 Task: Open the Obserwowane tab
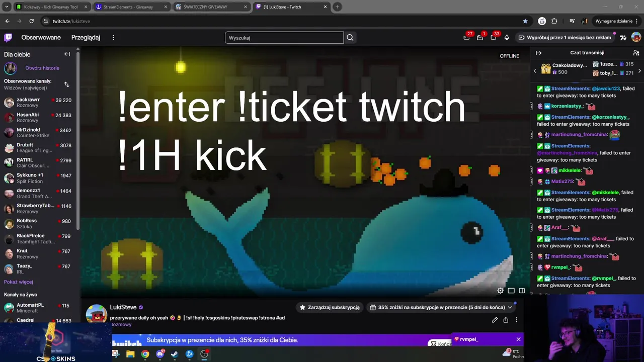click(41, 37)
